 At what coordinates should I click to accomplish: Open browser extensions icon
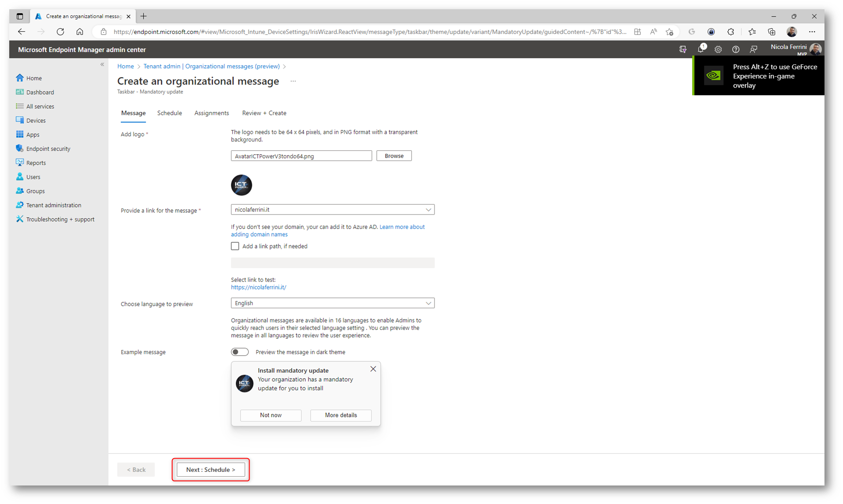click(x=731, y=32)
